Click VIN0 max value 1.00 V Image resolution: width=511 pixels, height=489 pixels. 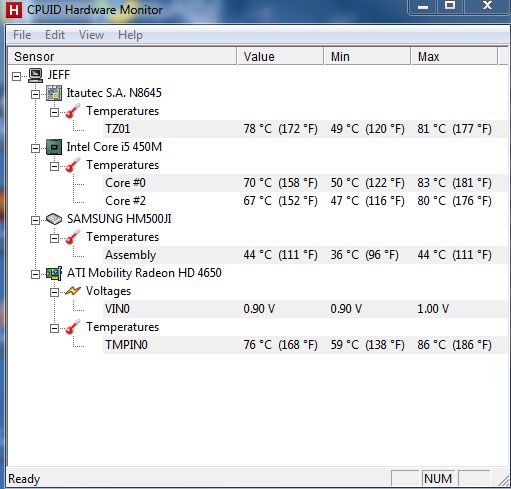[x=433, y=309]
